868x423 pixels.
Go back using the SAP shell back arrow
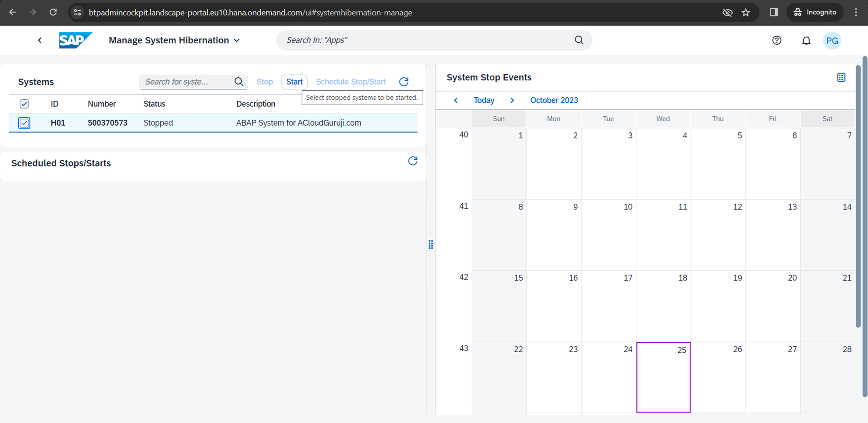coord(40,40)
